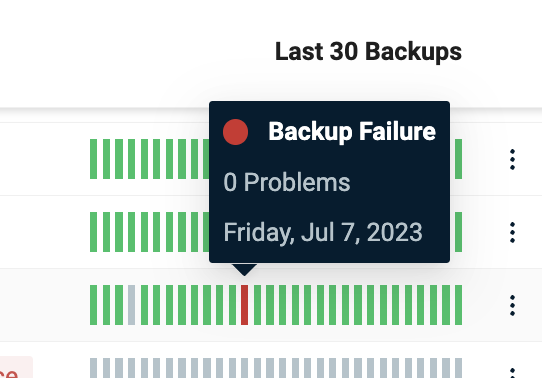Click the first green bar in the second row

coord(93,232)
